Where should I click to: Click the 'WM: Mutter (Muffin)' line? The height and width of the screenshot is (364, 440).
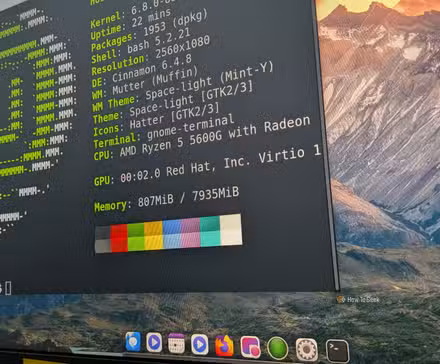pos(145,84)
